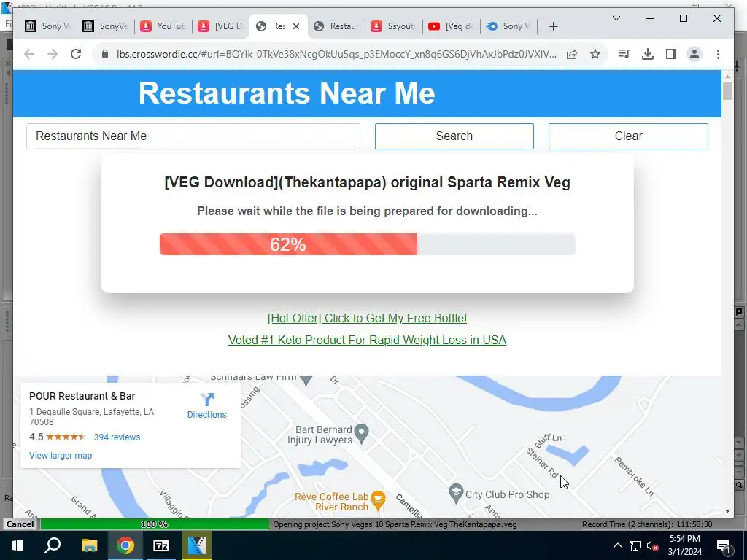The width and height of the screenshot is (747, 560).
Task: Click the 62% download progress bar
Action: click(x=368, y=244)
